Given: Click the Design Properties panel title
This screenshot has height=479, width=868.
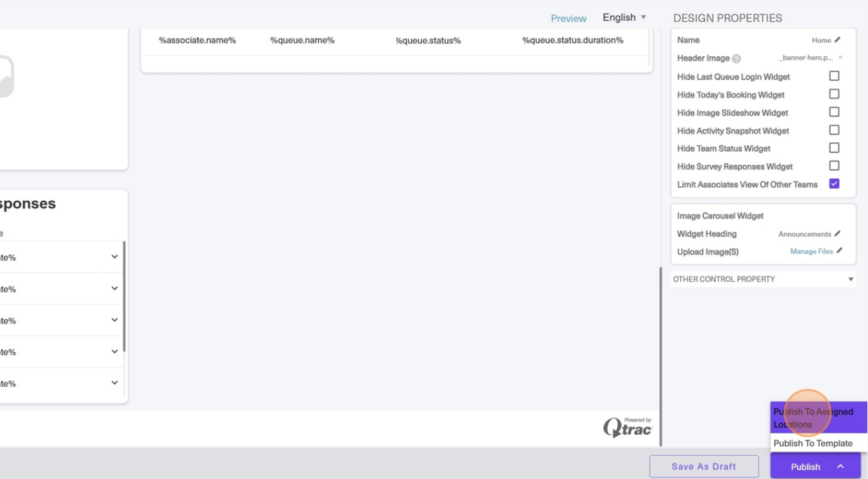Looking at the screenshot, I should 728,18.
